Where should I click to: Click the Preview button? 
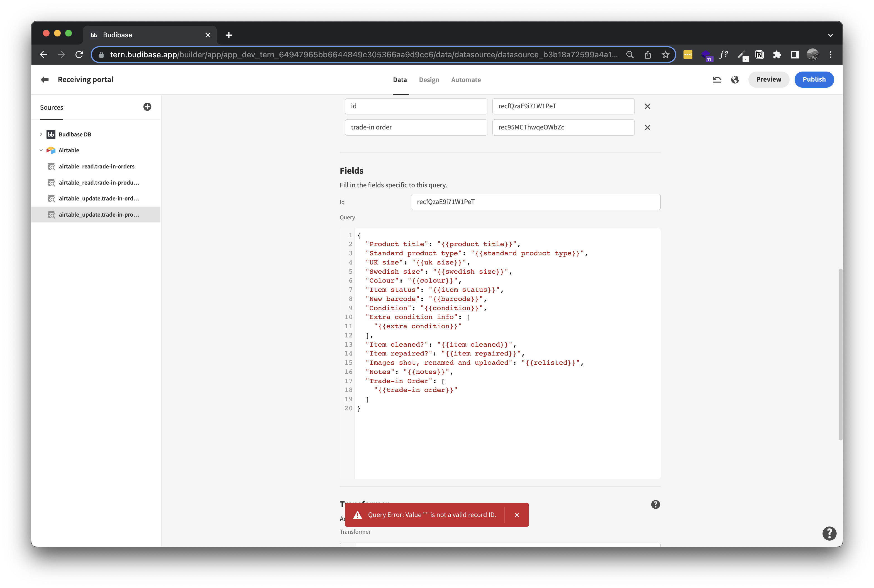point(769,80)
